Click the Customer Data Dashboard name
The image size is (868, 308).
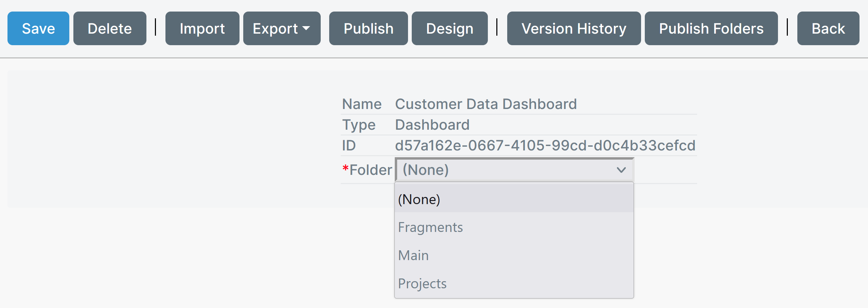486,104
